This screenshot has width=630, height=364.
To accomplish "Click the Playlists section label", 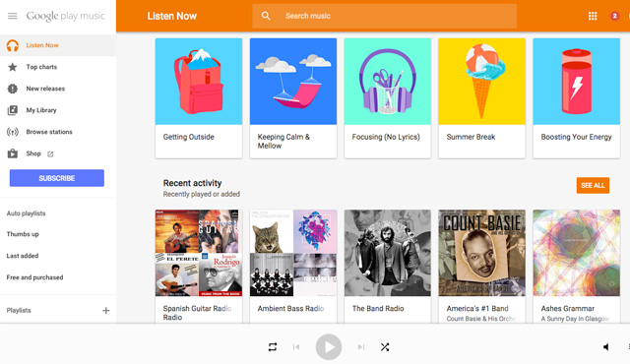I will (x=19, y=311).
